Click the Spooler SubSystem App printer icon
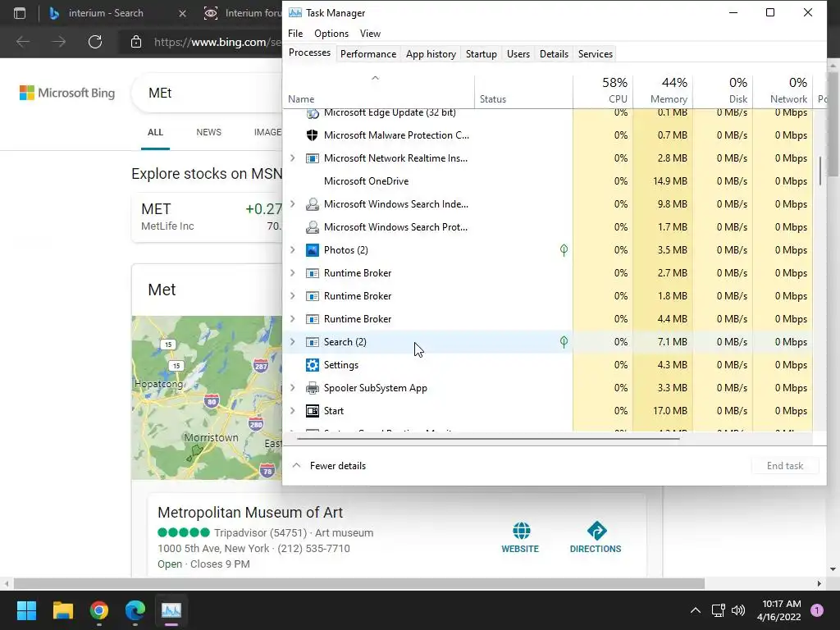 (x=312, y=388)
